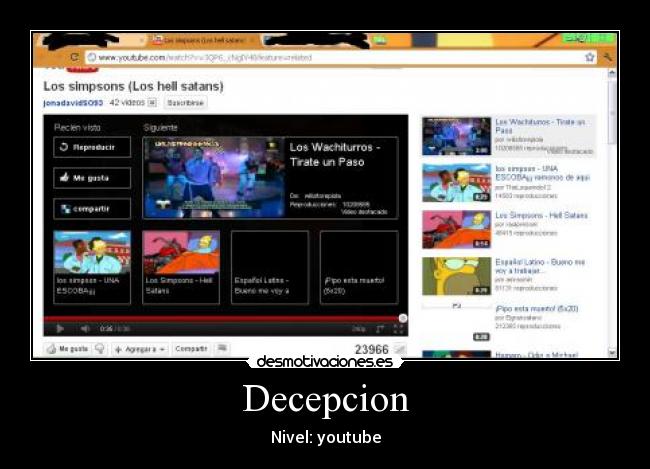Click the Me gusta button inside the player

(x=92, y=178)
